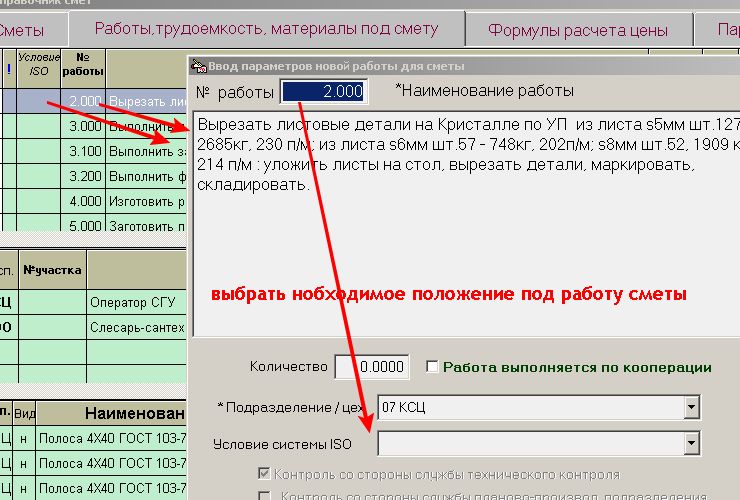Select work row number 2.000
Screen dimensions: 740x500
(x=84, y=101)
